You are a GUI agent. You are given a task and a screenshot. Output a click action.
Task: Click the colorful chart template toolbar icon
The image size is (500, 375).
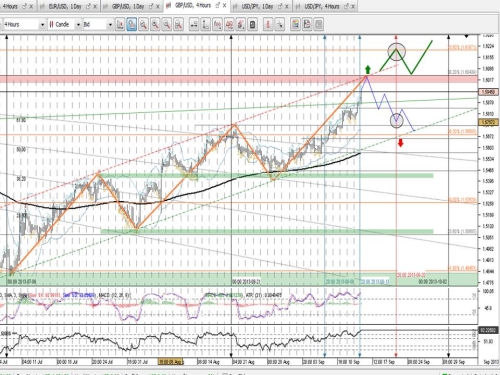click(295, 24)
